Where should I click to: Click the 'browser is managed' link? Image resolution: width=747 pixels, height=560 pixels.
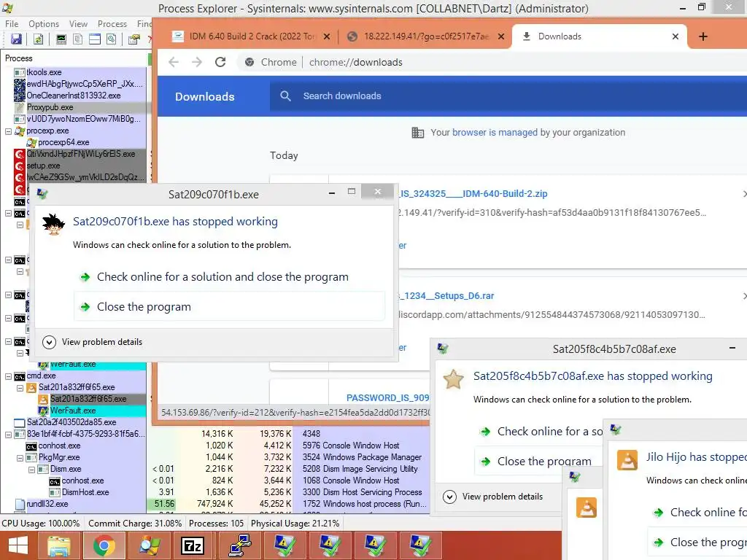coord(495,133)
